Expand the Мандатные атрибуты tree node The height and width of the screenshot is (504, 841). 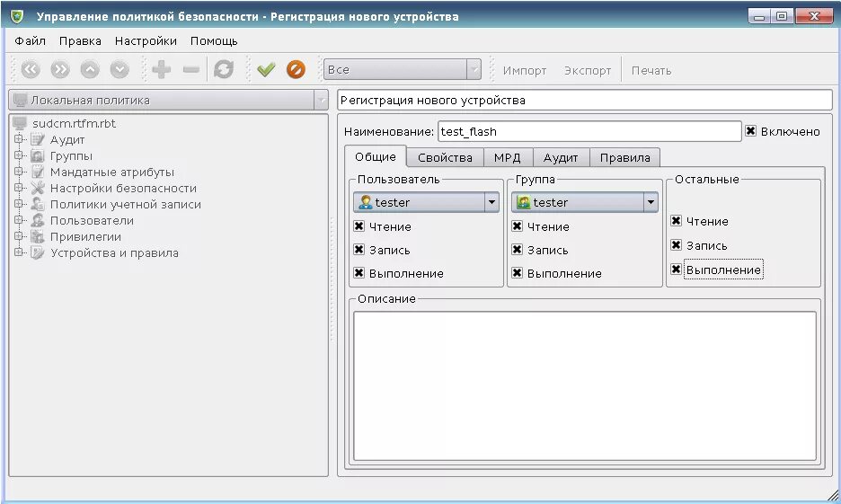tap(18, 172)
